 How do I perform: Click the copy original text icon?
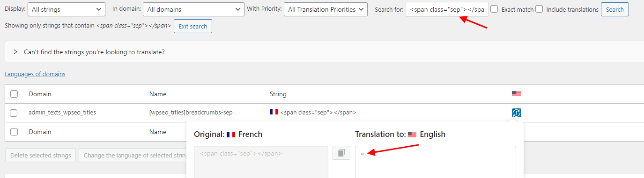341,153
